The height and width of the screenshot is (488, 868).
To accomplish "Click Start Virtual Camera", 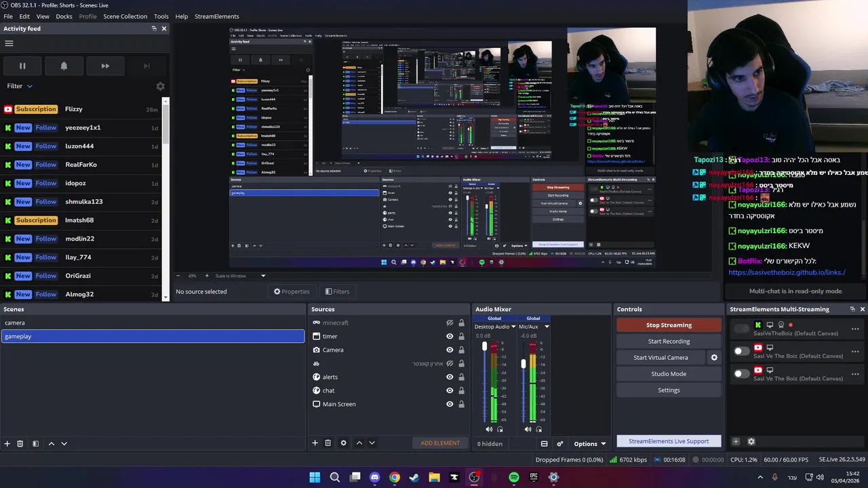I will 660,358.
